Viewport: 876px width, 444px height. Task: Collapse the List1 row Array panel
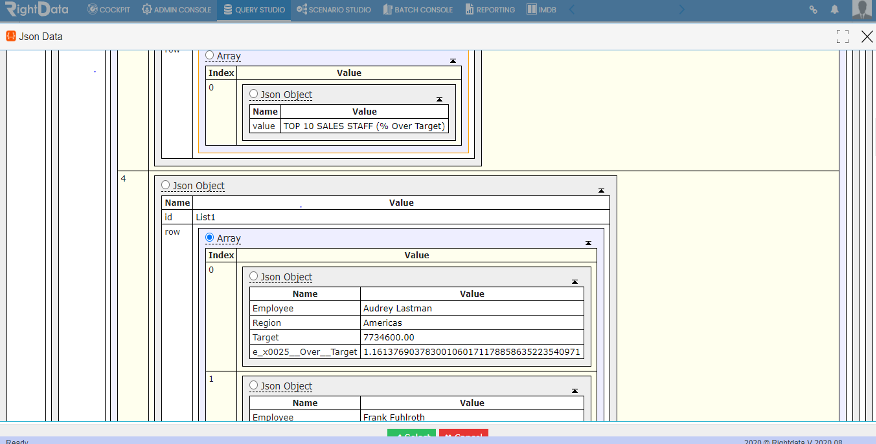(x=588, y=243)
